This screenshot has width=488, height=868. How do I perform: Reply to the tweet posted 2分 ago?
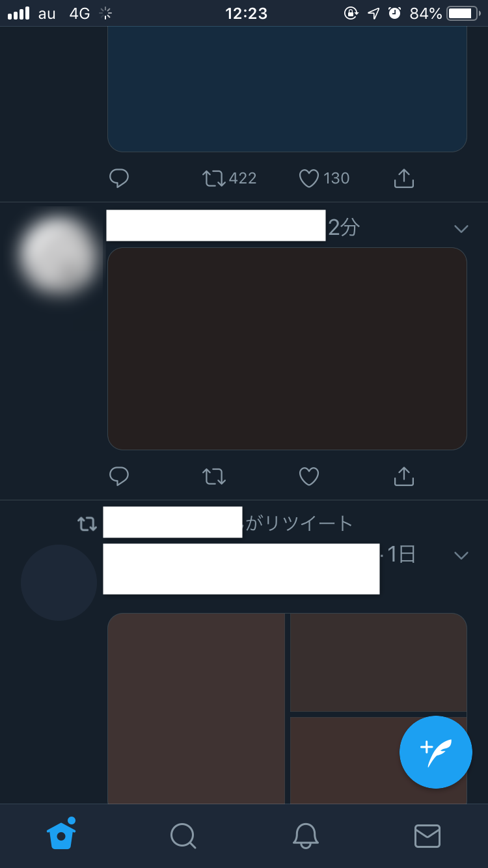(119, 476)
